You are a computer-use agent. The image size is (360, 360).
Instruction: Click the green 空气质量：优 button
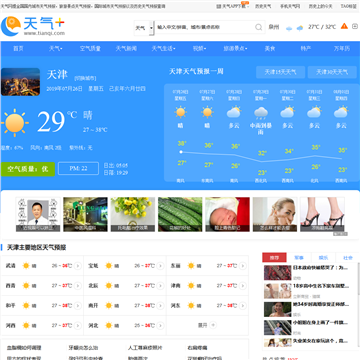[28, 169]
